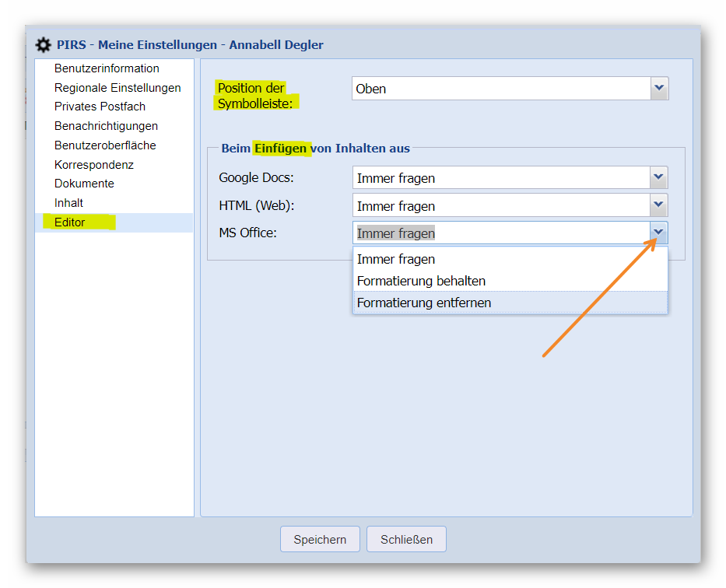Expand the Google Docs dropdown arrow

point(659,178)
